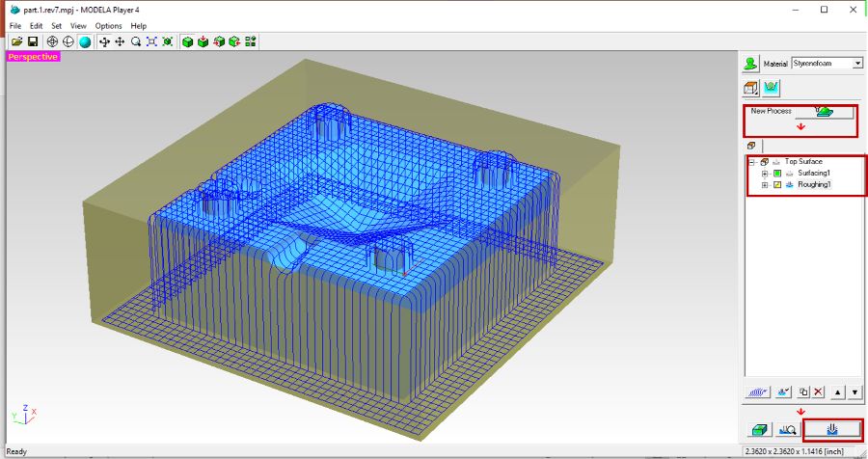
Task: Toggle the green checkbox beside Surfacing1
Action: pos(777,174)
